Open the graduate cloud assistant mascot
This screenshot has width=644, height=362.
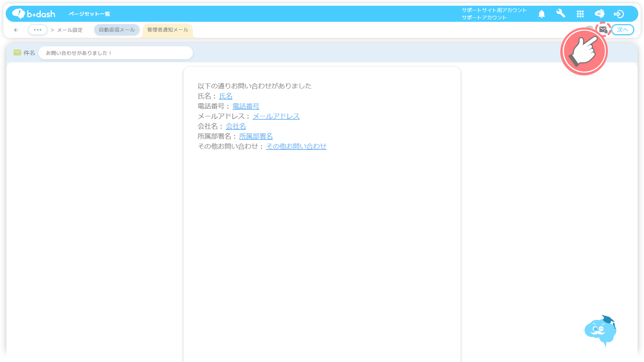tap(601, 330)
